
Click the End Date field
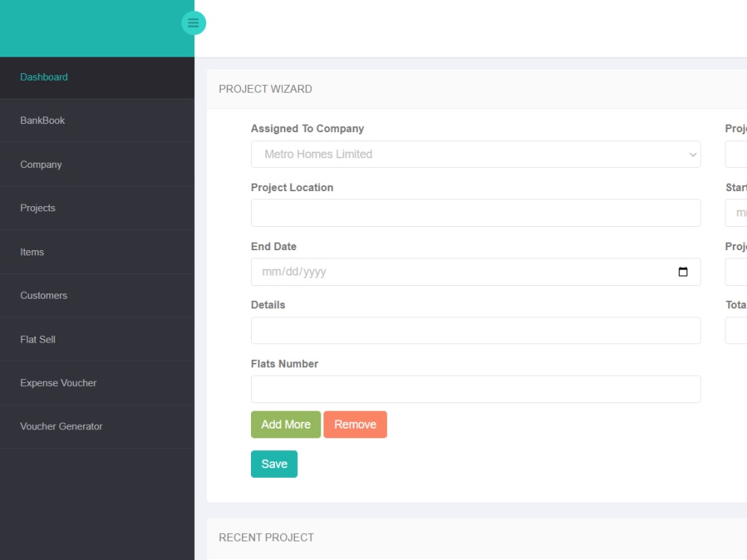coord(475,272)
